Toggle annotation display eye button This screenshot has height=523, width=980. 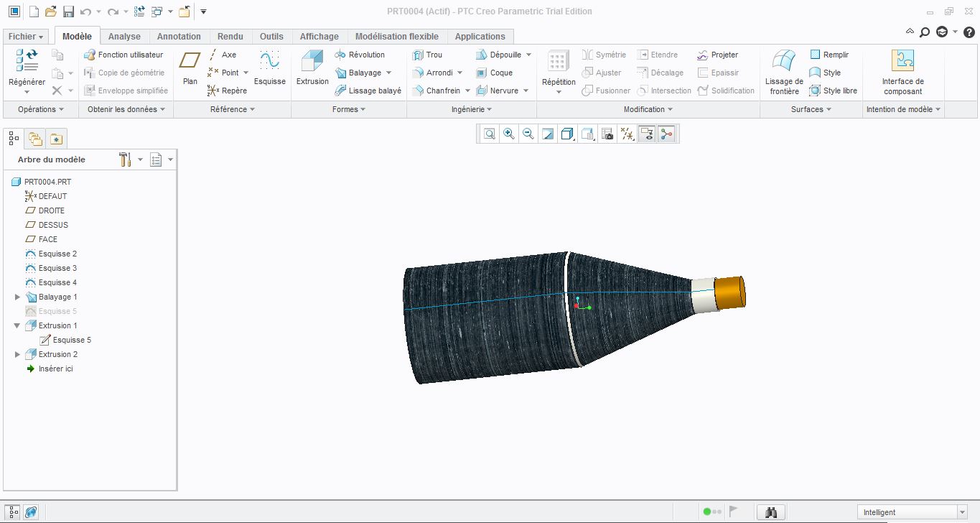[x=647, y=134]
